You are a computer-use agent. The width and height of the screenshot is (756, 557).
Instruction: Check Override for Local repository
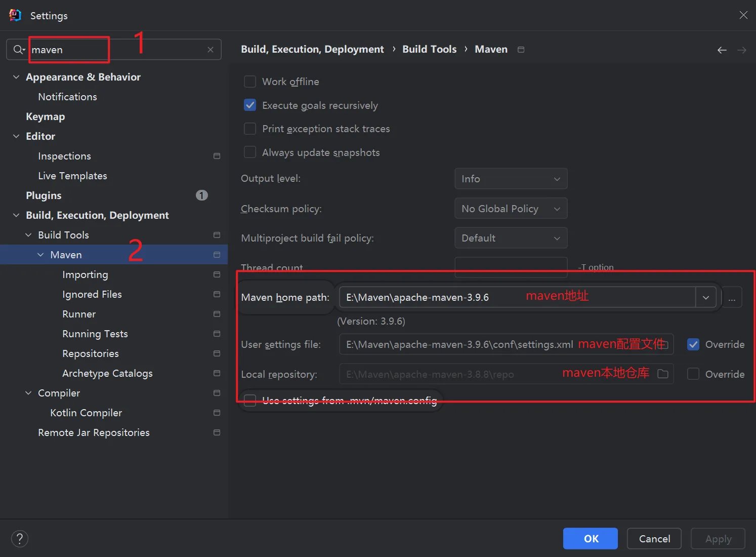coord(693,374)
